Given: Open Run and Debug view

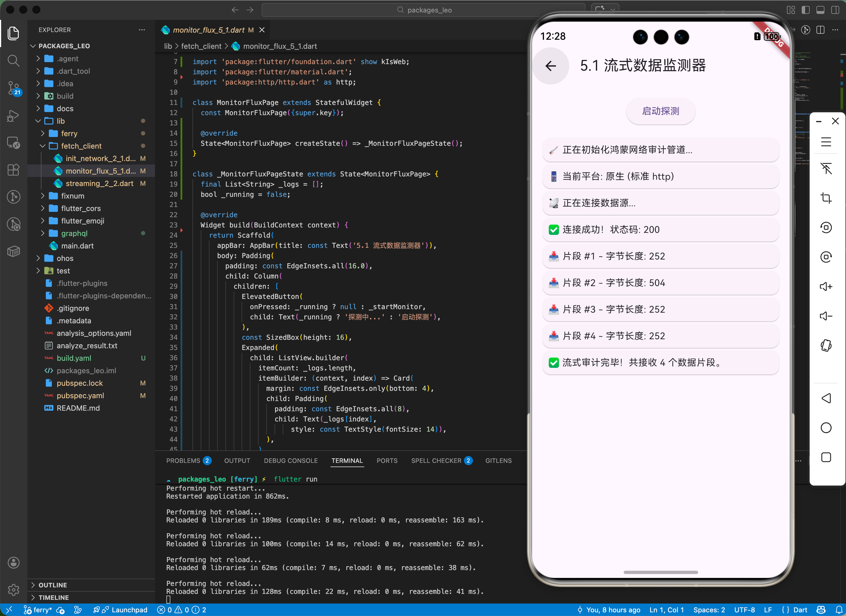Looking at the screenshot, I should [13, 116].
